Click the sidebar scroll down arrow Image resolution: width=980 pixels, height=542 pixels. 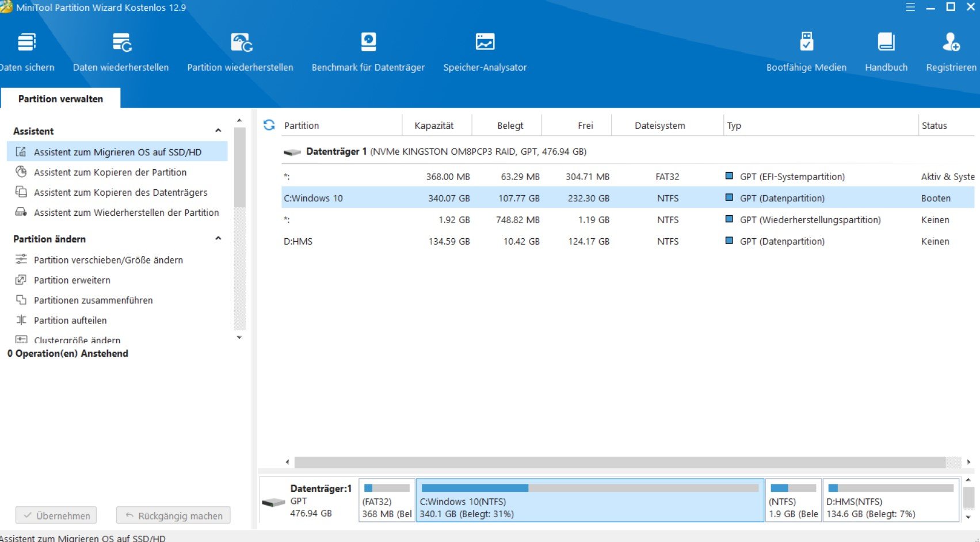239,337
